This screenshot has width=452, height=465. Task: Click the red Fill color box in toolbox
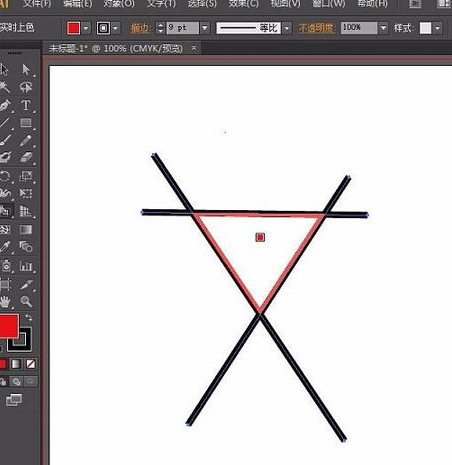pyautogui.click(x=9, y=326)
